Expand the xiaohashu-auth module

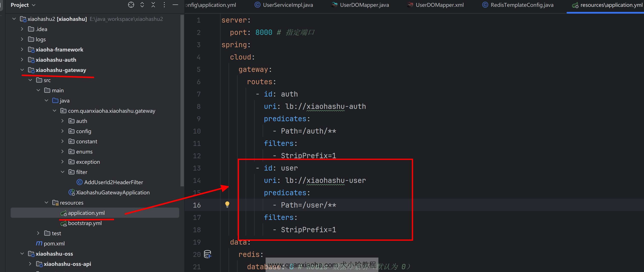click(22, 60)
